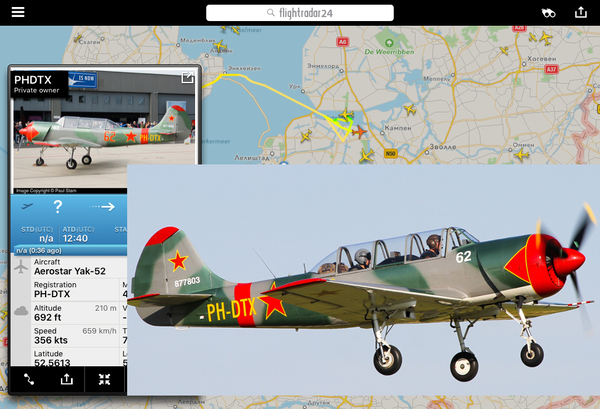Expand the PHDTX aircraft photo
600x409 pixels.
pyautogui.click(x=187, y=79)
